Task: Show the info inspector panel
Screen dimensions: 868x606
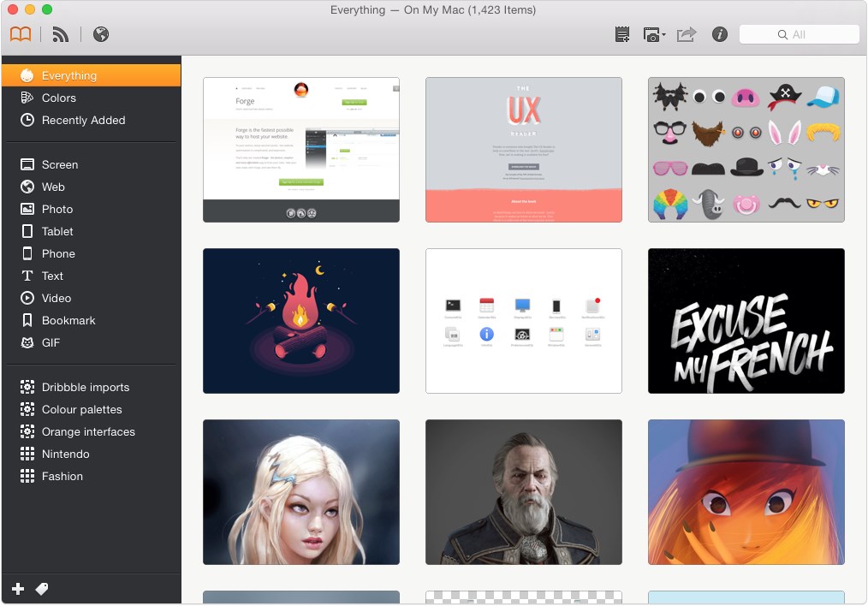Action: [x=719, y=34]
